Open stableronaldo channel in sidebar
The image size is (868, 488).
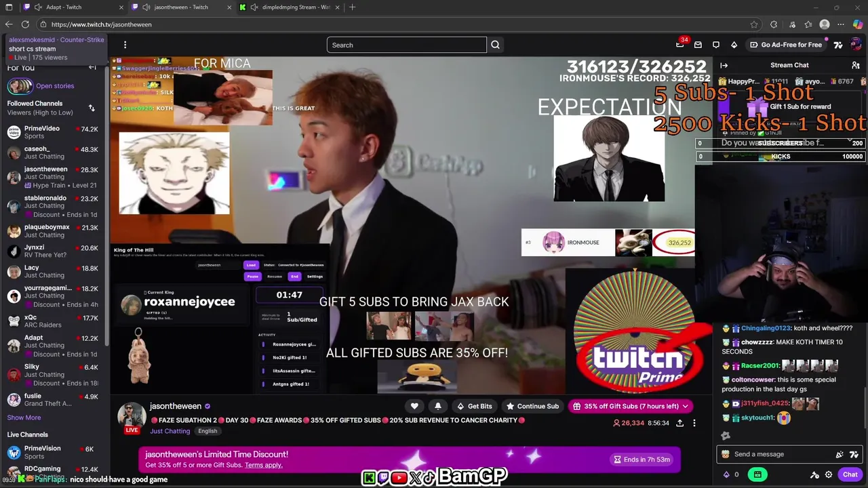coord(53,206)
